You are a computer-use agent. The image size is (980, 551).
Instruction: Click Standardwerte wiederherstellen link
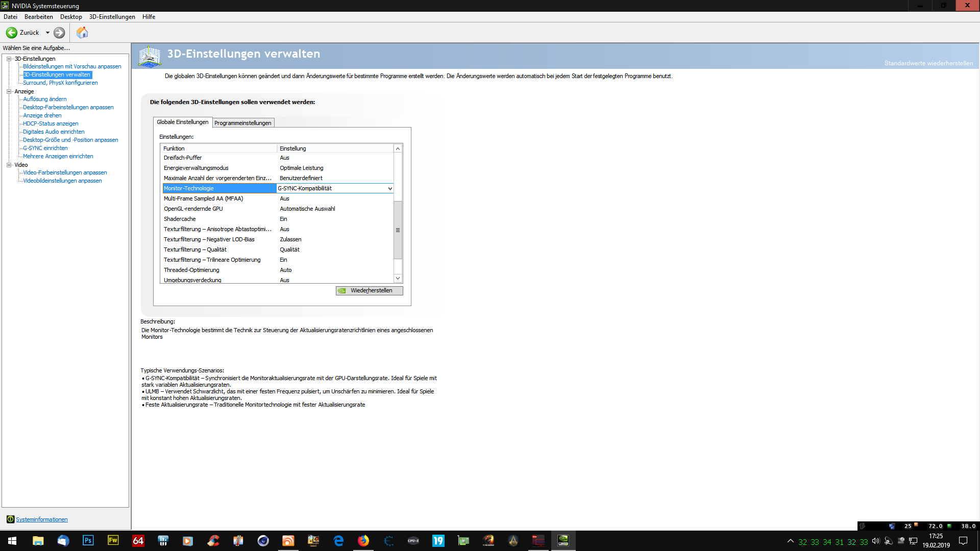928,63
